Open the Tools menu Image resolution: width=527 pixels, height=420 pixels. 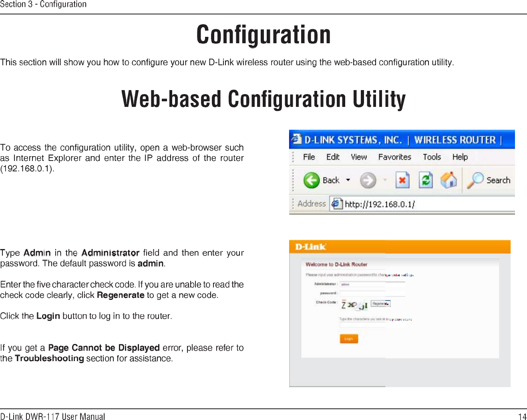coord(432,157)
